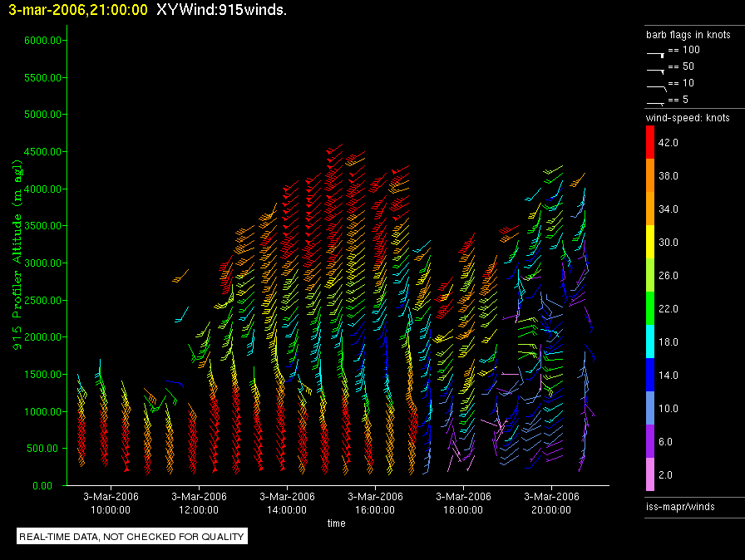Click the 50-knot barb flag legend symbol

(655, 71)
